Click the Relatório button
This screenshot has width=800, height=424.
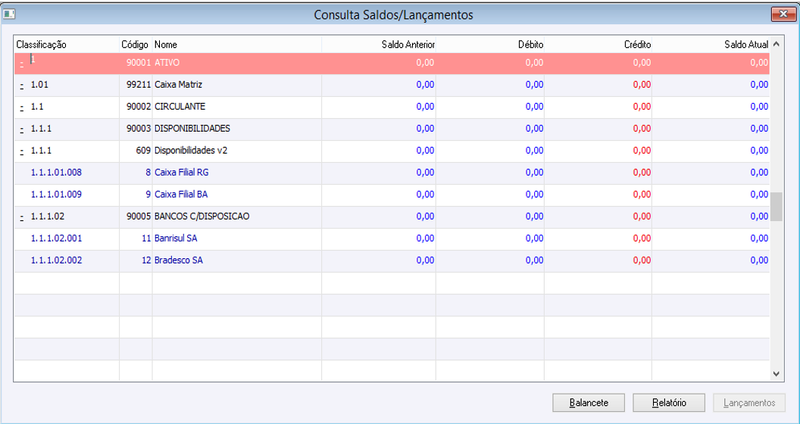pos(669,403)
